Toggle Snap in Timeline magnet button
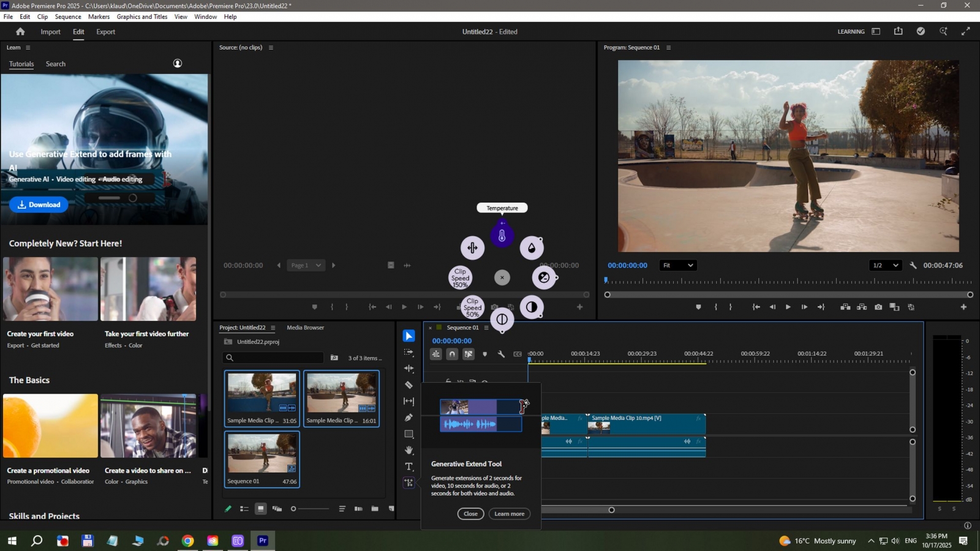Viewport: 980px width, 551px height. (452, 354)
